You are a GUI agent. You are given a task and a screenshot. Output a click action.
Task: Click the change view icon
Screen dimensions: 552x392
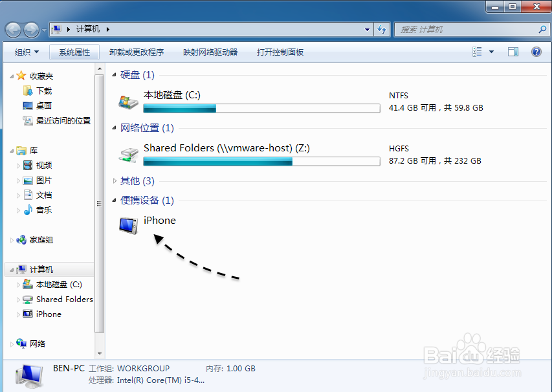(x=477, y=52)
